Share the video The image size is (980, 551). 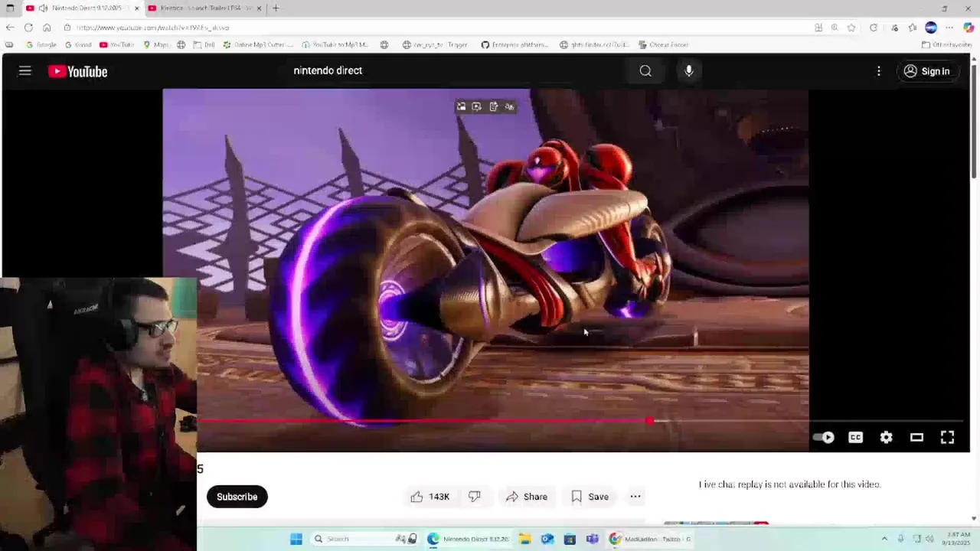(x=527, y=497)
